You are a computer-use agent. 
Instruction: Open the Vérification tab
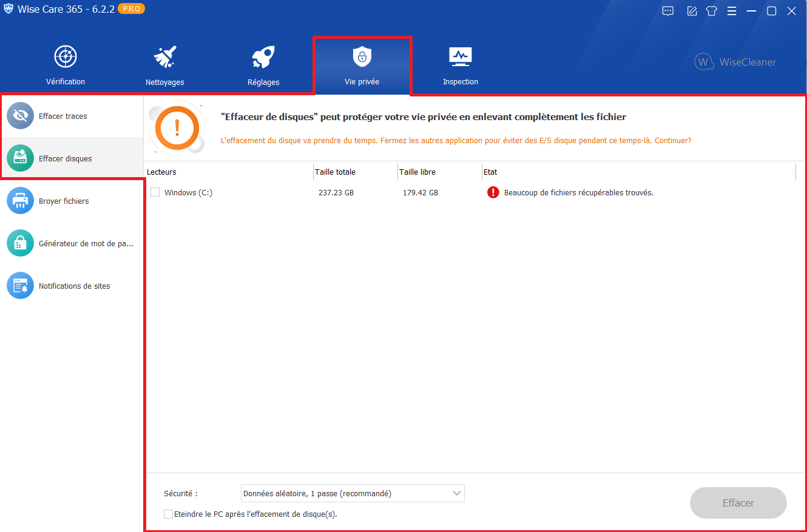(x=66, y=66)
